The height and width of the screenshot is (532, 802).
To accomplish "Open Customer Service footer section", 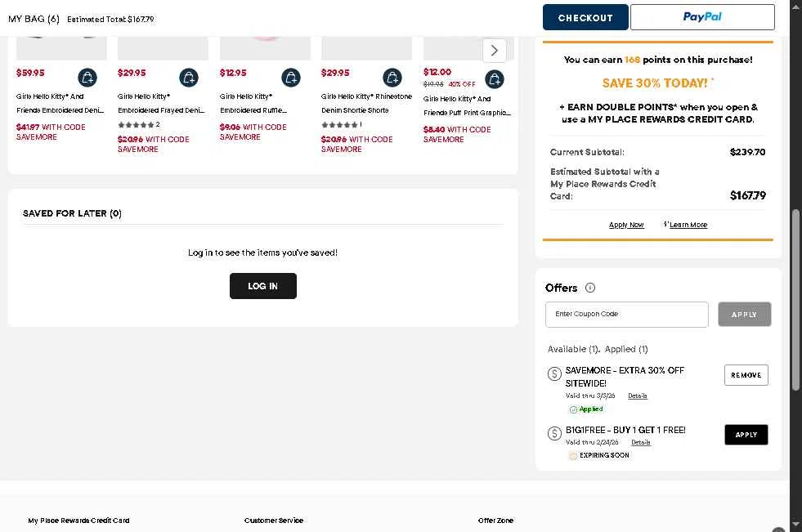I will pyautogui.click(x=274, y=521).
